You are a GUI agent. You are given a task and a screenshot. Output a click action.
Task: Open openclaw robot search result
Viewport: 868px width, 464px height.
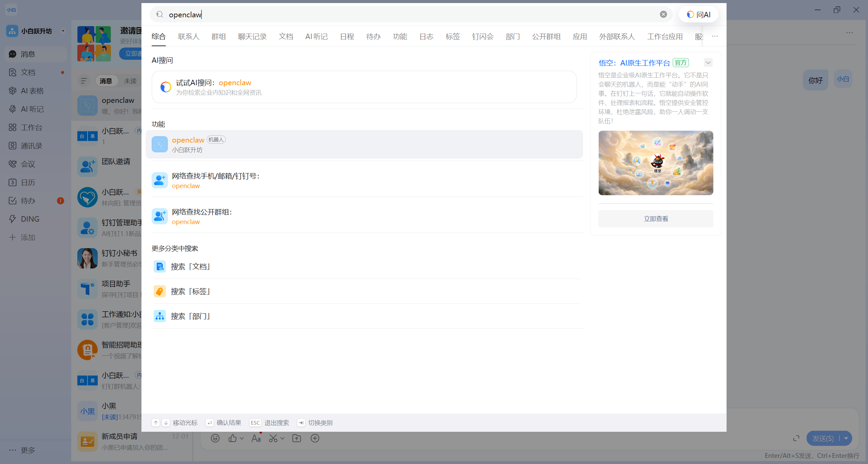click(364, 144)
